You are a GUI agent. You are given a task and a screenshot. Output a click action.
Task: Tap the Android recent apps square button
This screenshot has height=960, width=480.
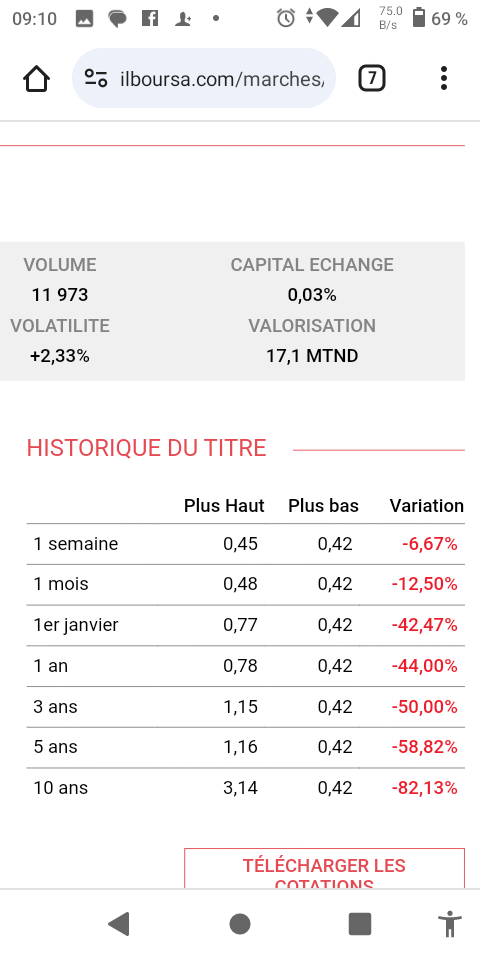coord(360,923)
